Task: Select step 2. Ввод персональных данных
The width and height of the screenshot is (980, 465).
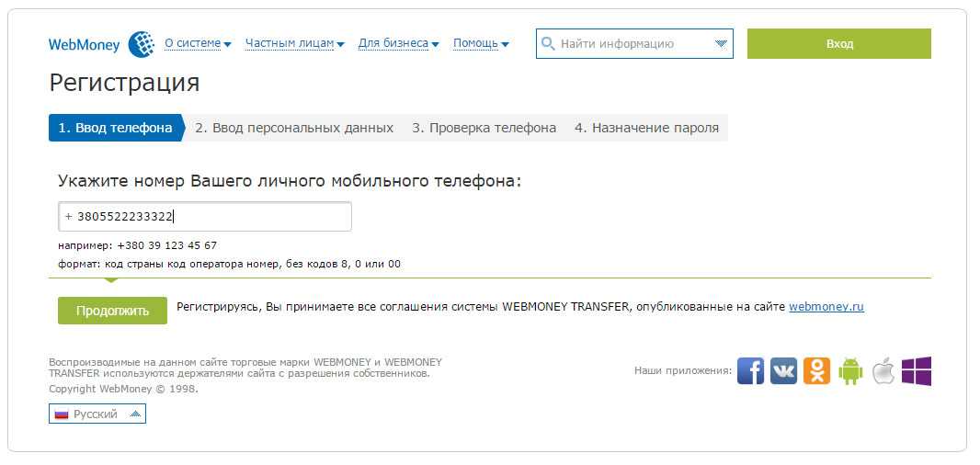Action: click(294, 128)
